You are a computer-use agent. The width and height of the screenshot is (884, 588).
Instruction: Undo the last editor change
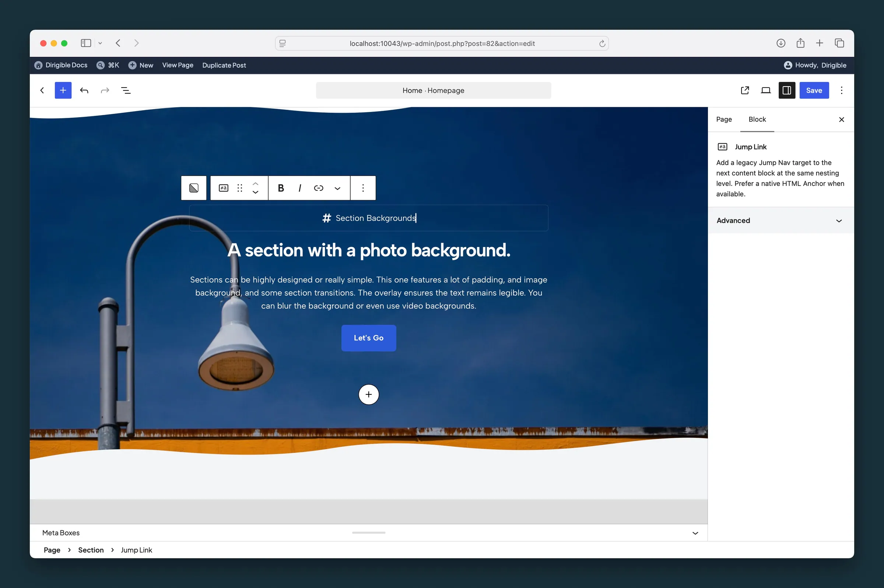pyautogui.click(x=84, y=90)
